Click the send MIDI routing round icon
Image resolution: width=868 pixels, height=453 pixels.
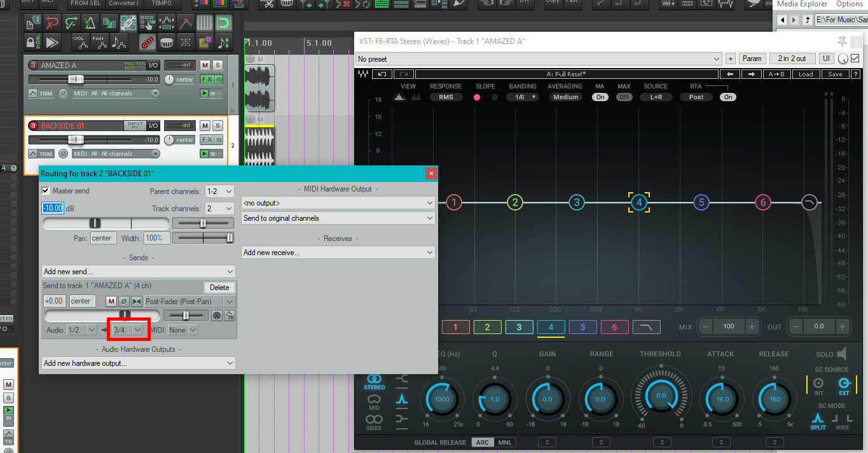[217, 316]
